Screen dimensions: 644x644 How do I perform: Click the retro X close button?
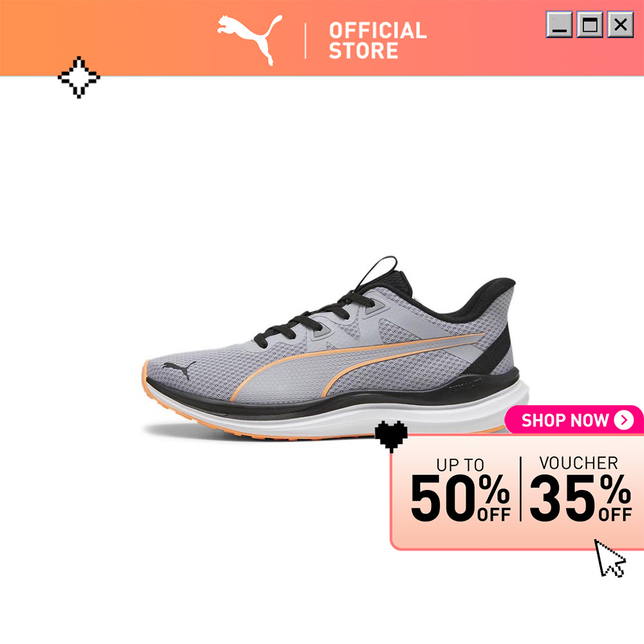(x=621, y=24)
